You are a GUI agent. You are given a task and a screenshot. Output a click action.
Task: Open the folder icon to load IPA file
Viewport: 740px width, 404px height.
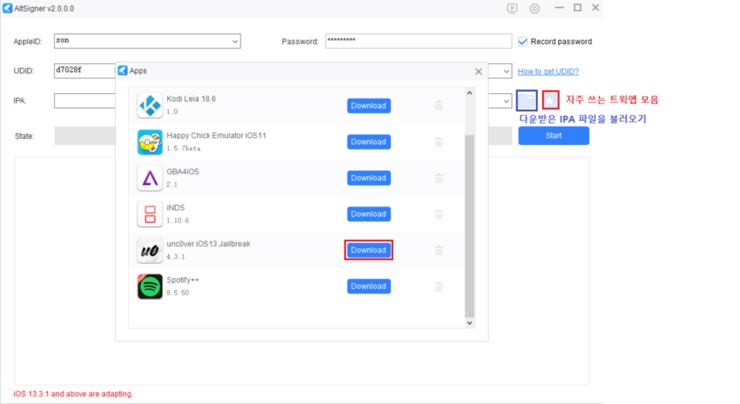(x=526, y=100)
